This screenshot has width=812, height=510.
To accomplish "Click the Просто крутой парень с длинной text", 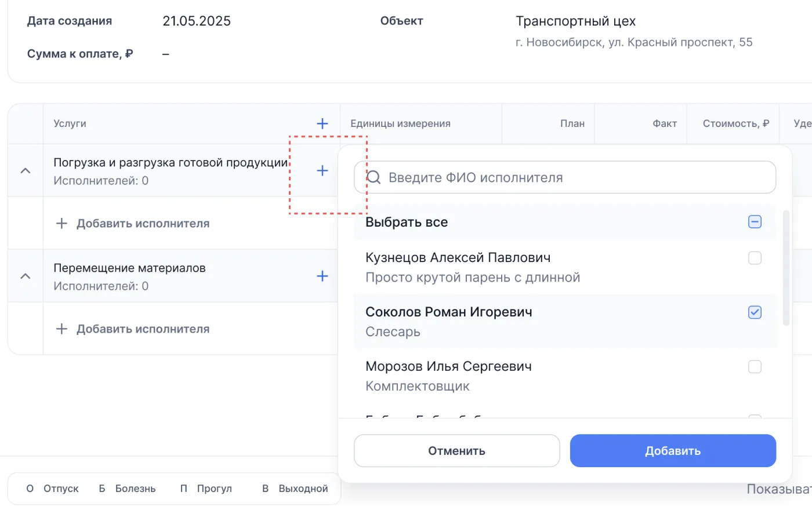I will (x=473, y=278).
